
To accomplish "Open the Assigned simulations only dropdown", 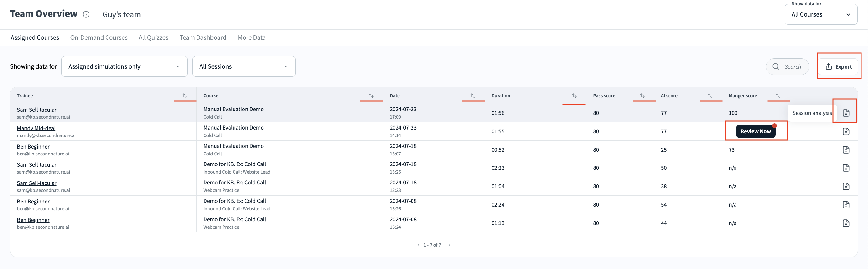I will pos(124,66).
